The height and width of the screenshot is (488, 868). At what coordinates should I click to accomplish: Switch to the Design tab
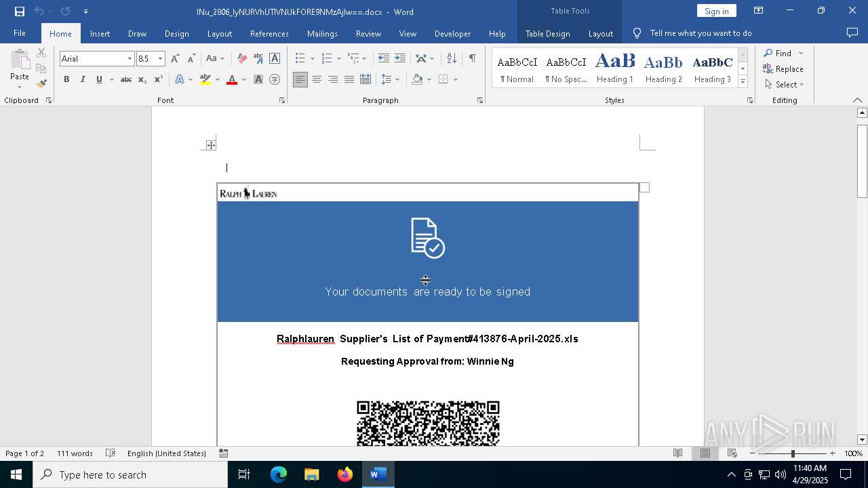tap(176, 33)
